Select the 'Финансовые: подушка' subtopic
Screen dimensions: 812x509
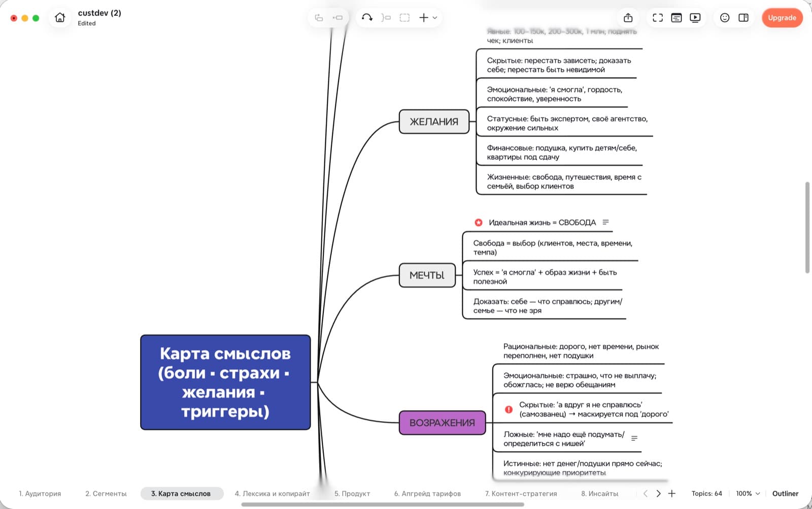[x=562, y=152]
